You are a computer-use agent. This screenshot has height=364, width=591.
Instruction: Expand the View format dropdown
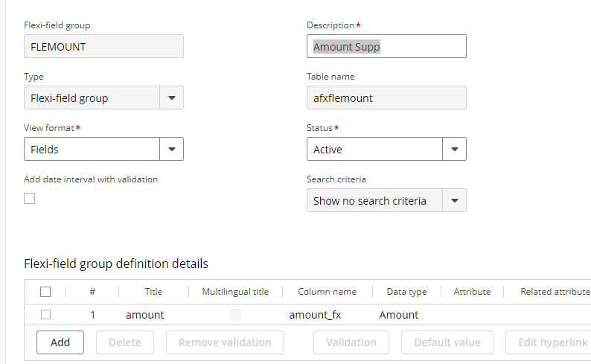coord(172,150)
